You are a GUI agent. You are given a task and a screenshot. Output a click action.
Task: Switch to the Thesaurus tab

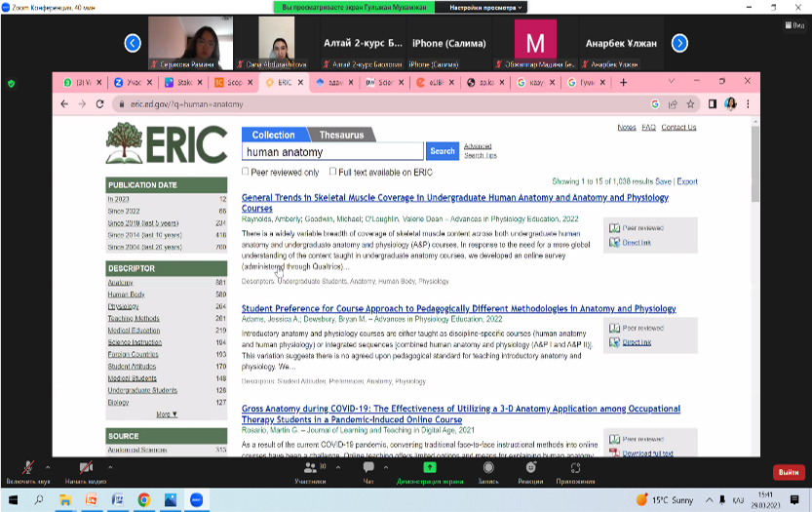340,136
